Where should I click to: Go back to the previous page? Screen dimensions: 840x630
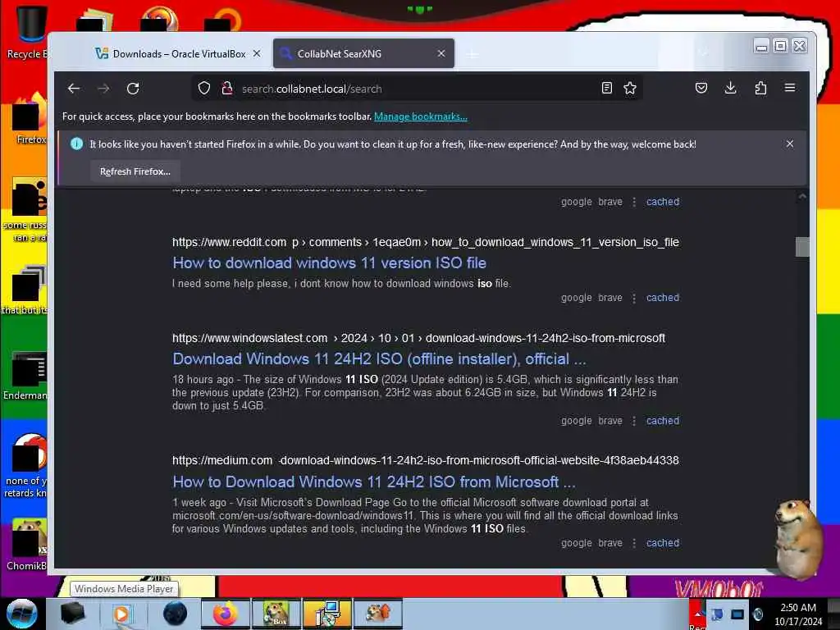tap(74, 89)
